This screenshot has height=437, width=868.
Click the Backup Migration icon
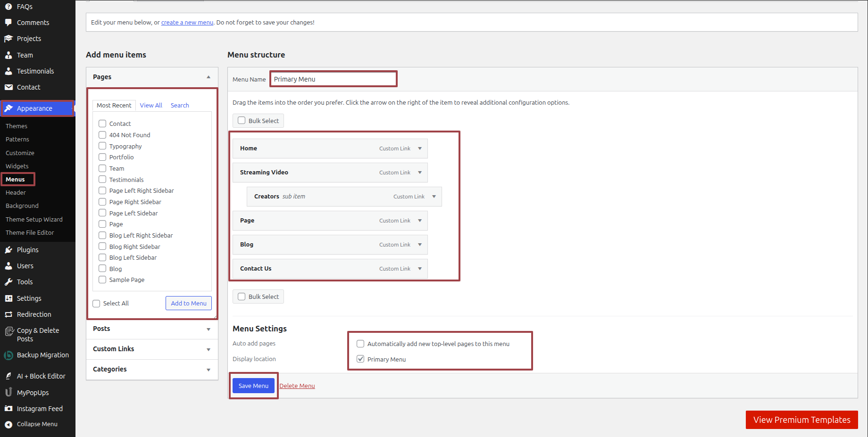click(x=8, y=355)
